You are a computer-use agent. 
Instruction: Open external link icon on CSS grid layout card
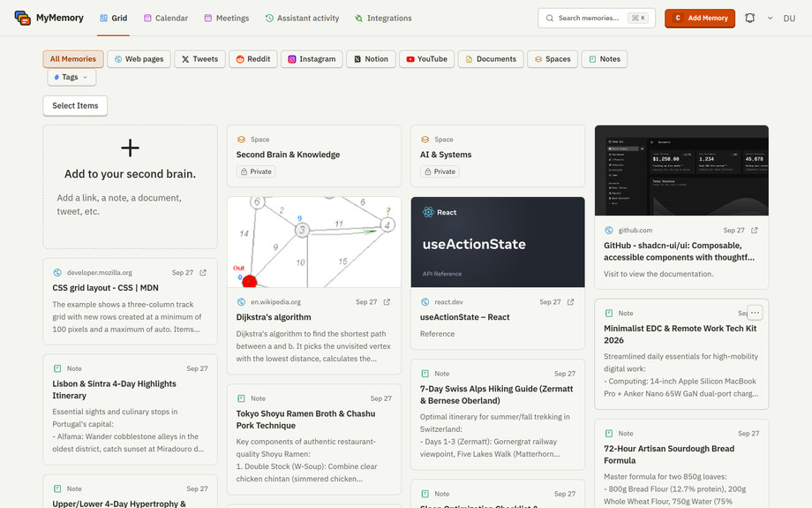(x=203, y=273)
